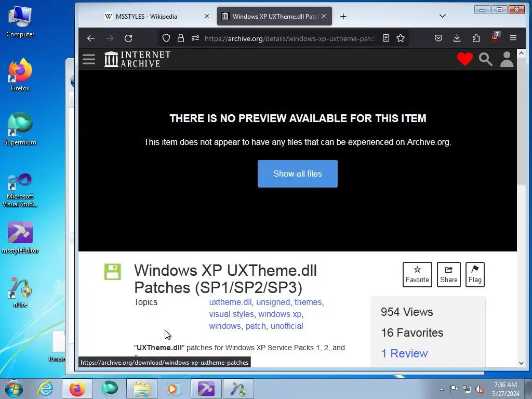This screenshot has height=399, width=532.
Task: Click the taskbar clock 7:36 AM
Action: 506,389
